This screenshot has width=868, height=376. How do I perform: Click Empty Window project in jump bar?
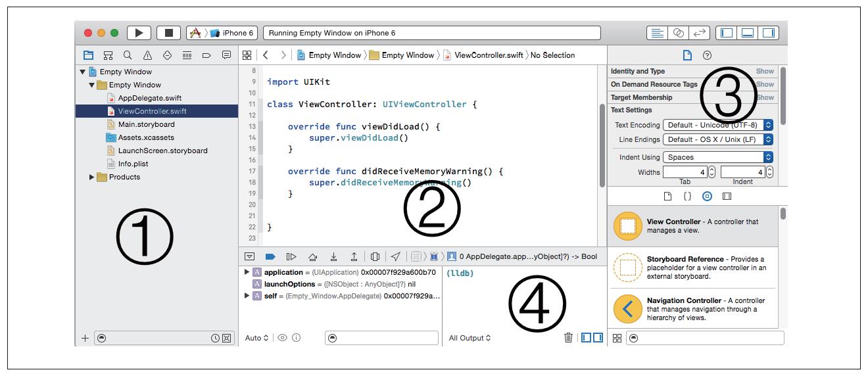tap(328, 55)
